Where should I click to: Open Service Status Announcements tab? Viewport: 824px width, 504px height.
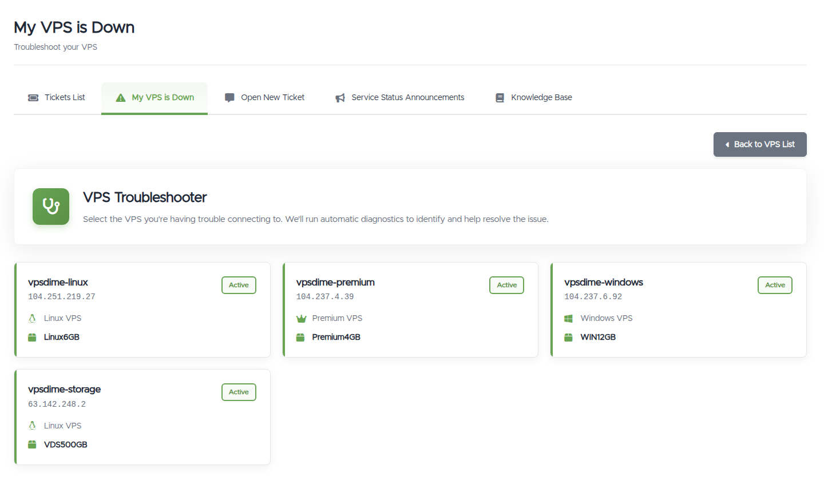(x=400, y=98)
